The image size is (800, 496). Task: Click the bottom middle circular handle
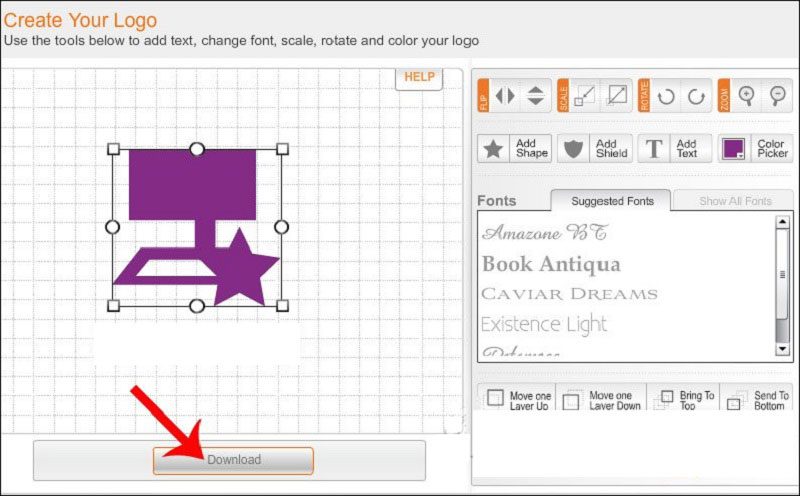pos(197,306)
